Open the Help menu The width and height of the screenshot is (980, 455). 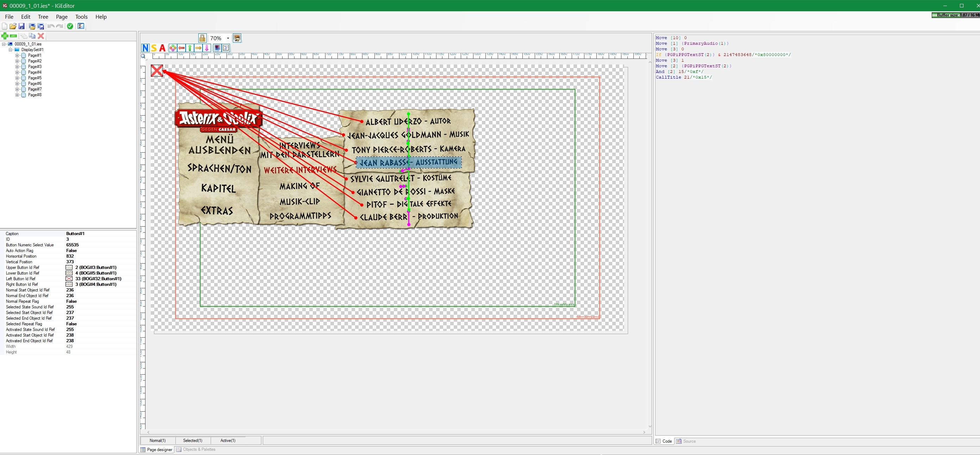click(x=101, y=17)
